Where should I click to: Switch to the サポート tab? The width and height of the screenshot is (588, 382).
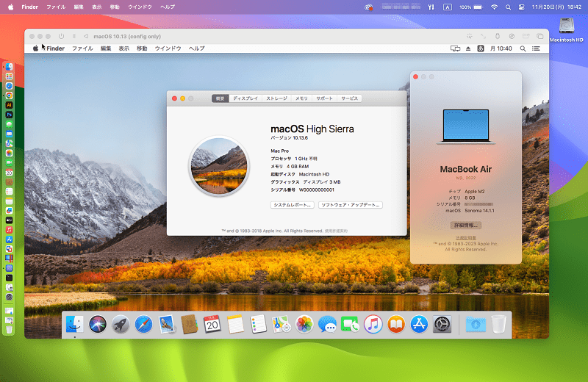tap(324, 98)
